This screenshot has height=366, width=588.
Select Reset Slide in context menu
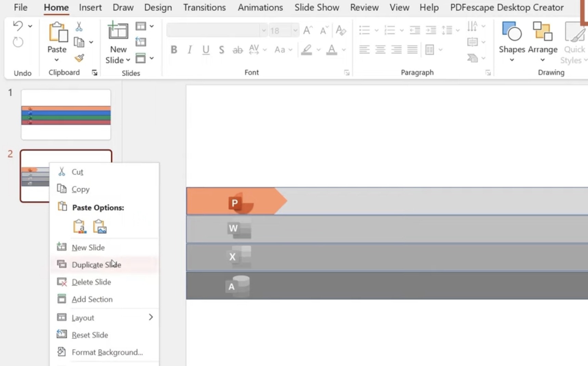pyautogui.click(x=104, y=335)
